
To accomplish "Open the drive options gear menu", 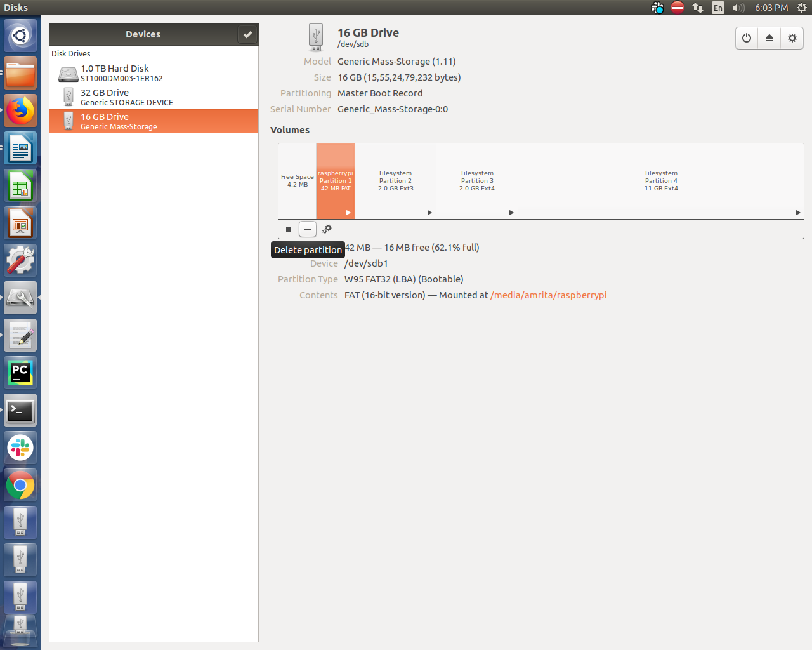I will (792, 38).
